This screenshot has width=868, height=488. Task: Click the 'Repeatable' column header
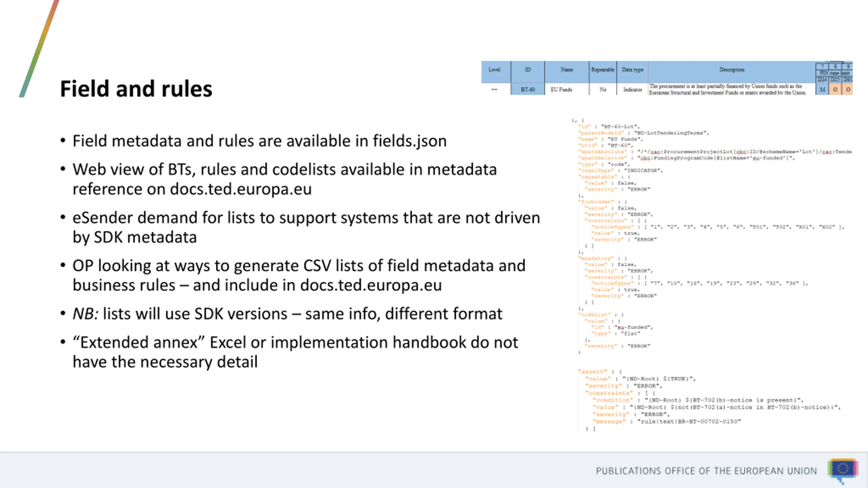[x=603, y=69]
